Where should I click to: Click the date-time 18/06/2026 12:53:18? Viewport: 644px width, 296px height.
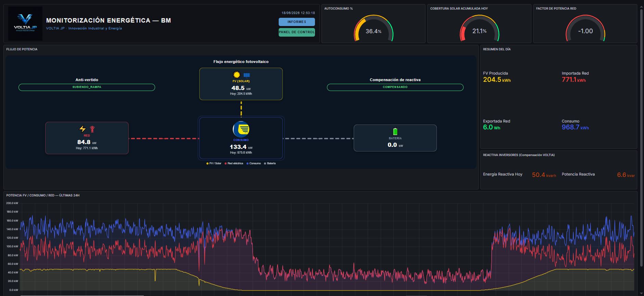tap(298, 13)
